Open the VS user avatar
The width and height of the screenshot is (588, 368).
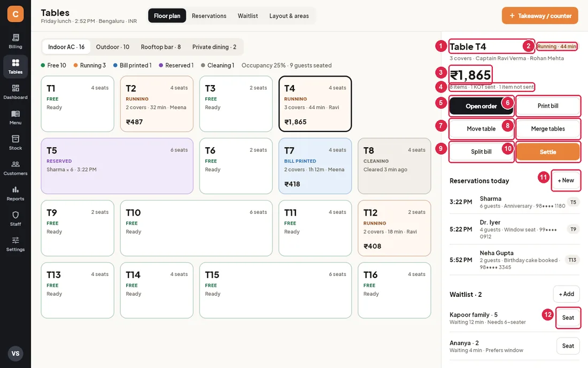tap(16, 354)
